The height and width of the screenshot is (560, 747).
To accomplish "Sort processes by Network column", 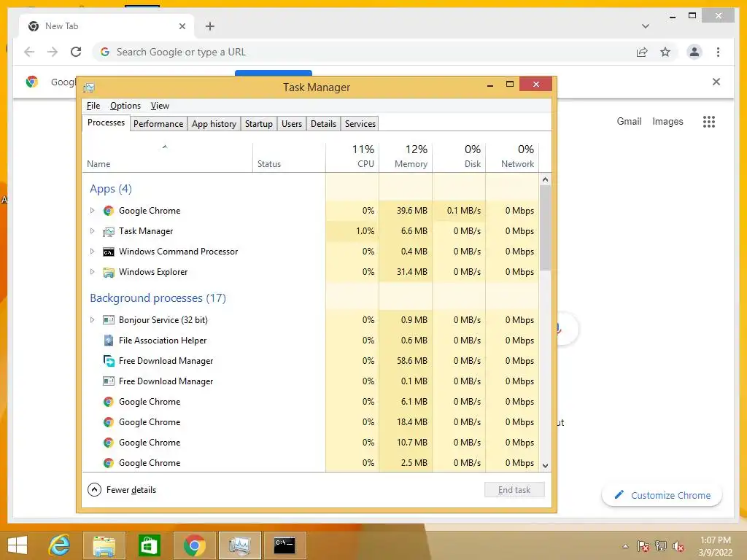I will coord(513,157).
